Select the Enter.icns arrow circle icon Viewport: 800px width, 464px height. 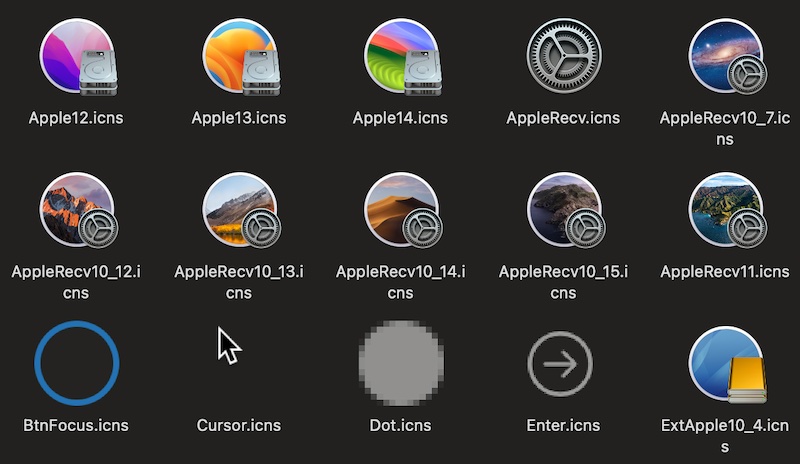560,363
